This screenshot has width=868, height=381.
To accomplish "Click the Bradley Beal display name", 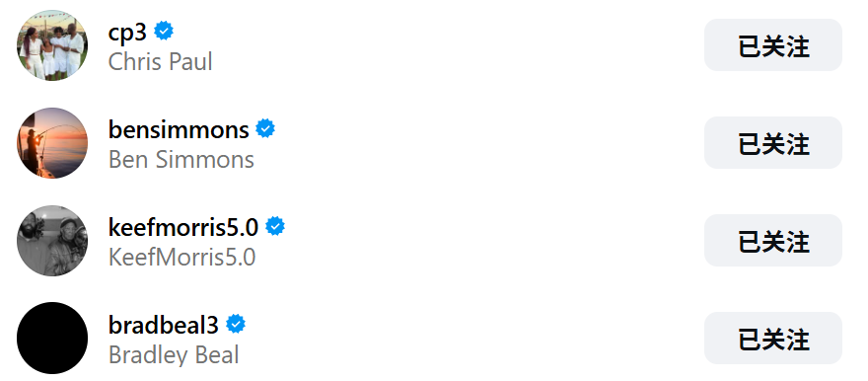I will point(174,355).
